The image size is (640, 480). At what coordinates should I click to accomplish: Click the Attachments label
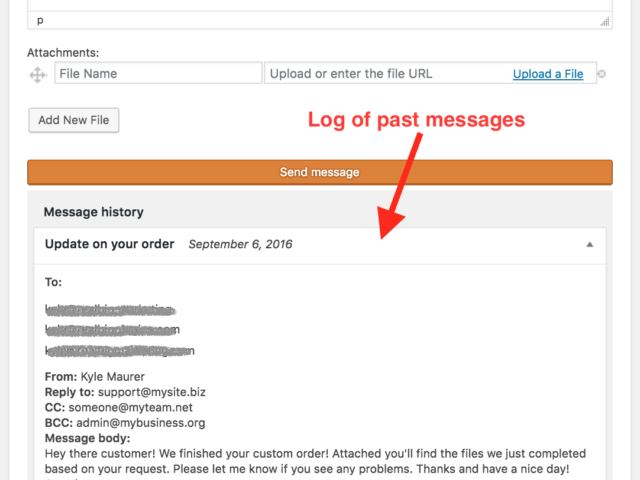coord(63,53)
